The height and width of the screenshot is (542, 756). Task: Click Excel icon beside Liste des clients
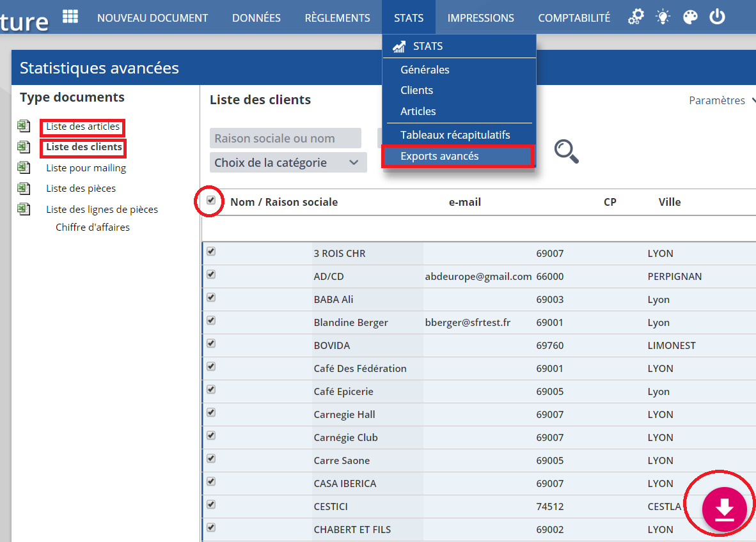coord(24,147)
